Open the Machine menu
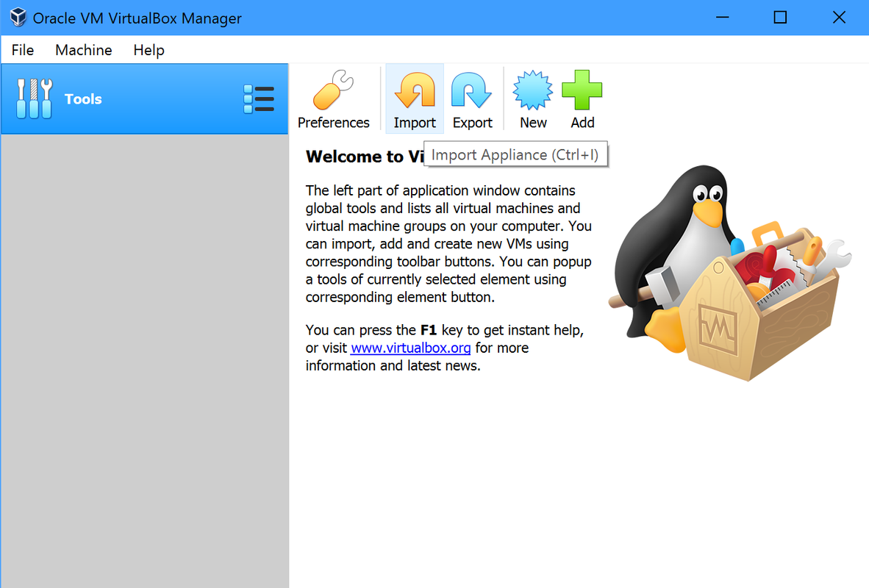 point(84,50)
